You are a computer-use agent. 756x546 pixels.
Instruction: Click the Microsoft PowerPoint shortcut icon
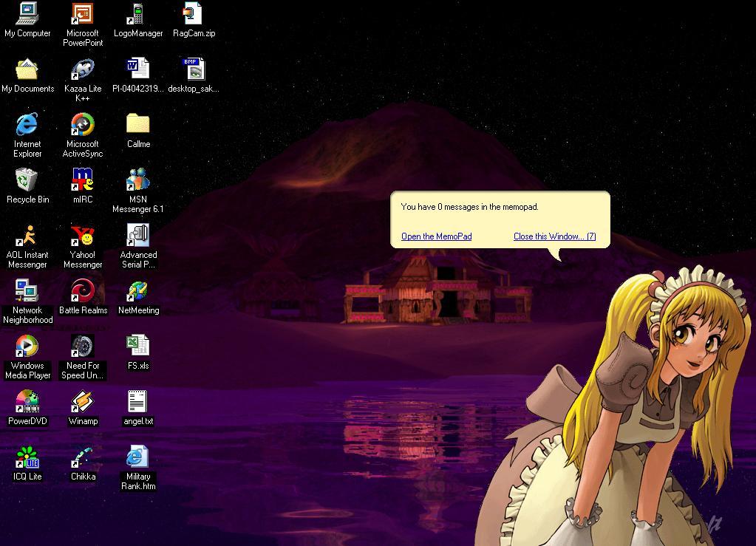pyautogui.click(x=83, y=15)
